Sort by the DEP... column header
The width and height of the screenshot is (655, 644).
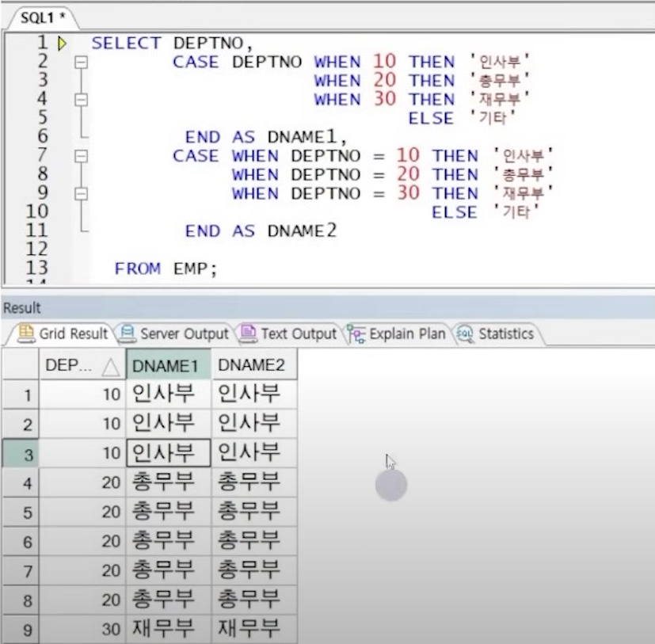[x=82, y=365]
